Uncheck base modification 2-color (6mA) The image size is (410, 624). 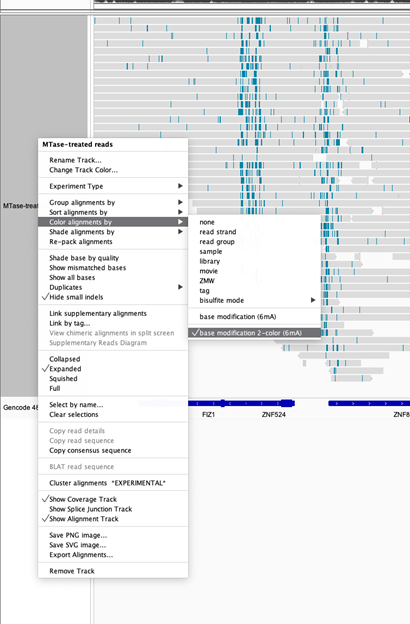point(254,333)
